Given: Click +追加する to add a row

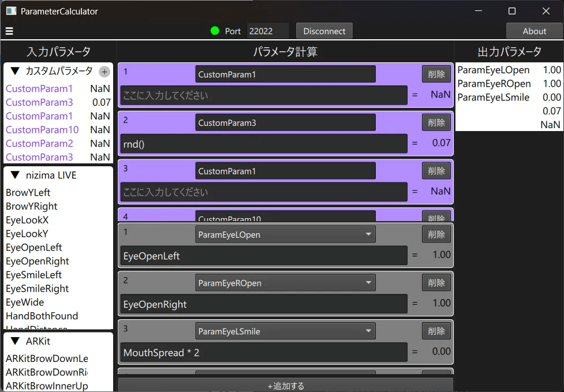Looking at the screenshot, I should (285, 385).
